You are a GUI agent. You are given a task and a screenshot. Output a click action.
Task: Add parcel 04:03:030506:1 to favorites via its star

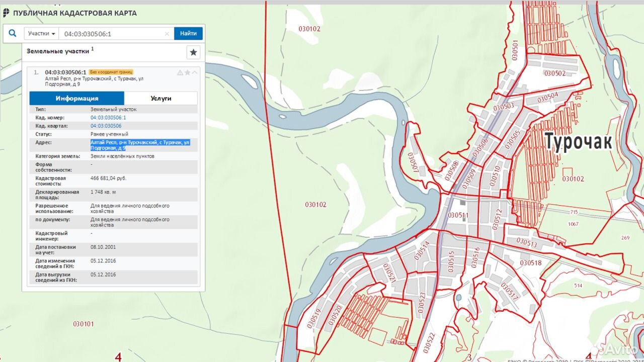187,73
